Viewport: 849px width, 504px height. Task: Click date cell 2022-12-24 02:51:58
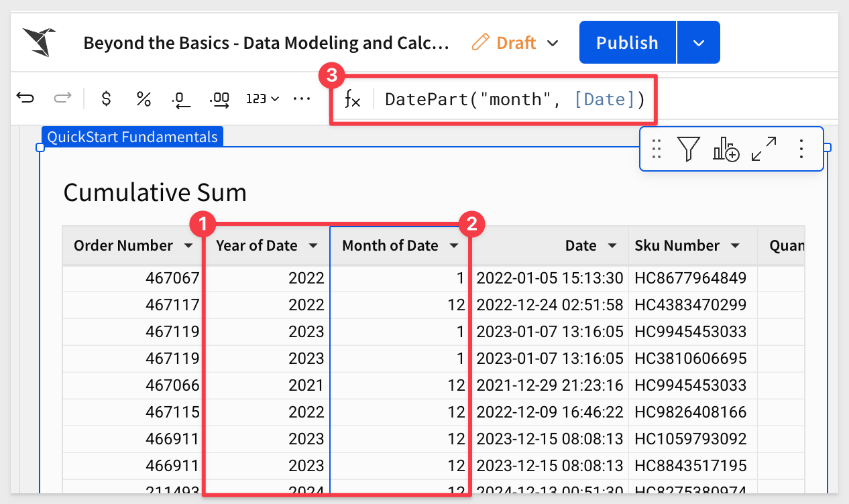tap(549, 305)
